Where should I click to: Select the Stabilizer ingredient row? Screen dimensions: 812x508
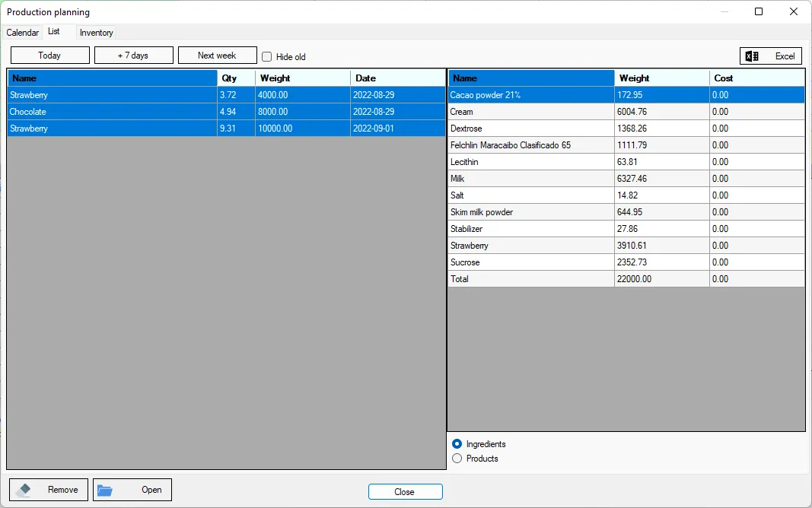626,229
